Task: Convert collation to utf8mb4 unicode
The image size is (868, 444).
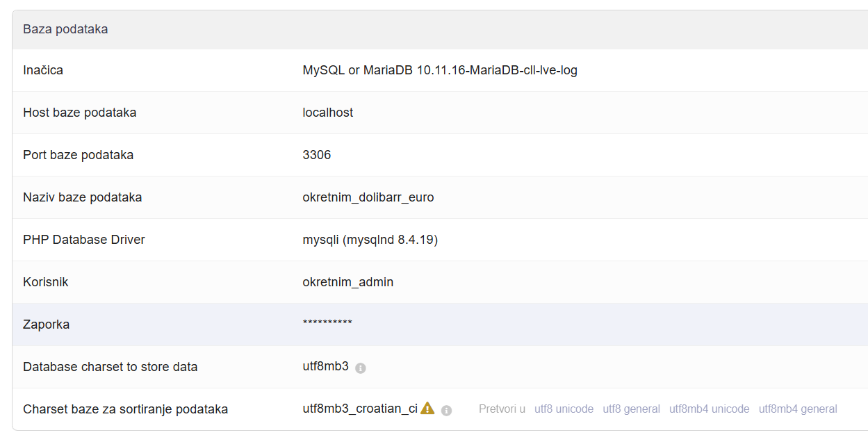Action: coord(709,409)
